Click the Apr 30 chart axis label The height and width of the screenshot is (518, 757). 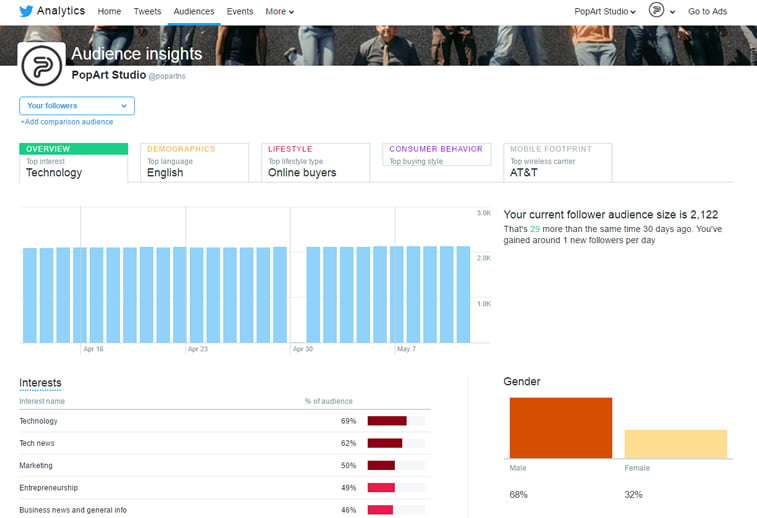click(303, 349)
